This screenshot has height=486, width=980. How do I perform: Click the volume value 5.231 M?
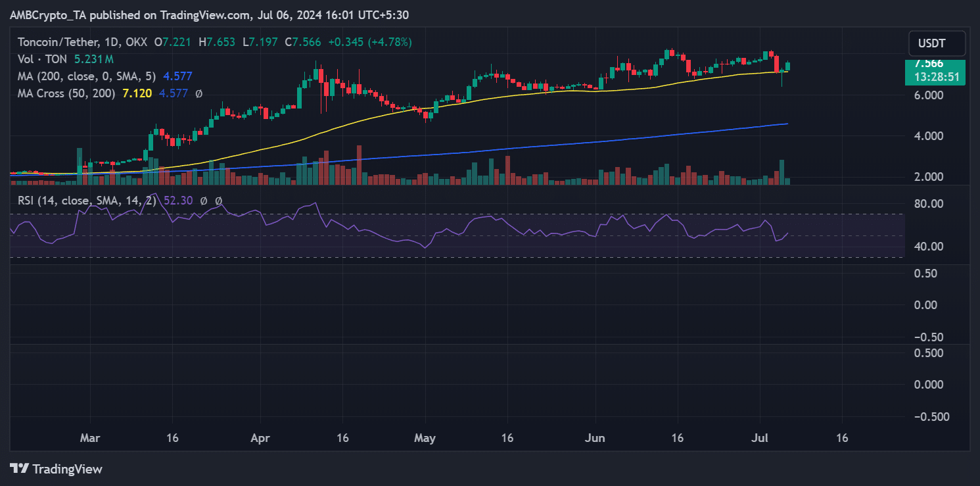tap(94, 59)
